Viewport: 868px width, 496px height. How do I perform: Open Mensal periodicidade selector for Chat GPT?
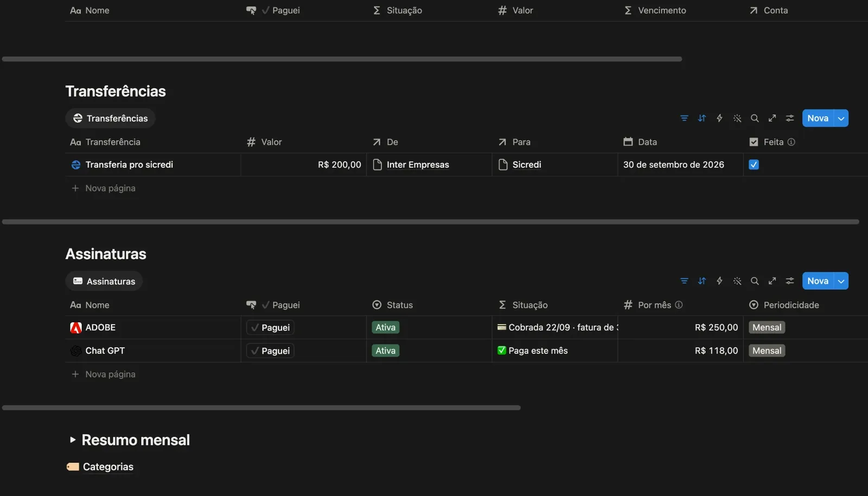tap(767, 351)
